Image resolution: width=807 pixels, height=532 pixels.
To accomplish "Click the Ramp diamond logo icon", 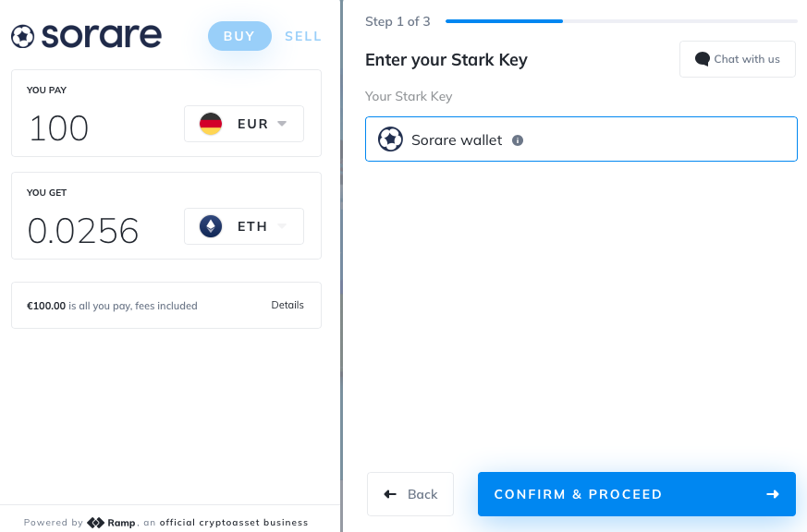I will click(96, 523).
